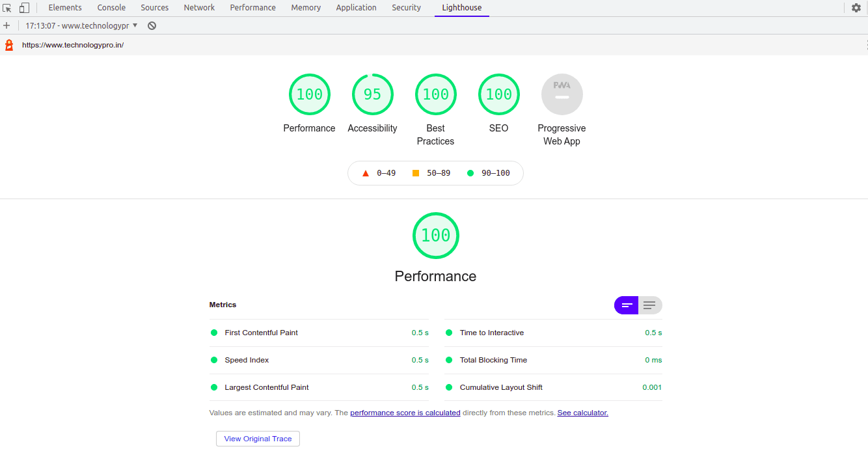Click the https://www.technologypro.in/ URL

click(73, 45)
